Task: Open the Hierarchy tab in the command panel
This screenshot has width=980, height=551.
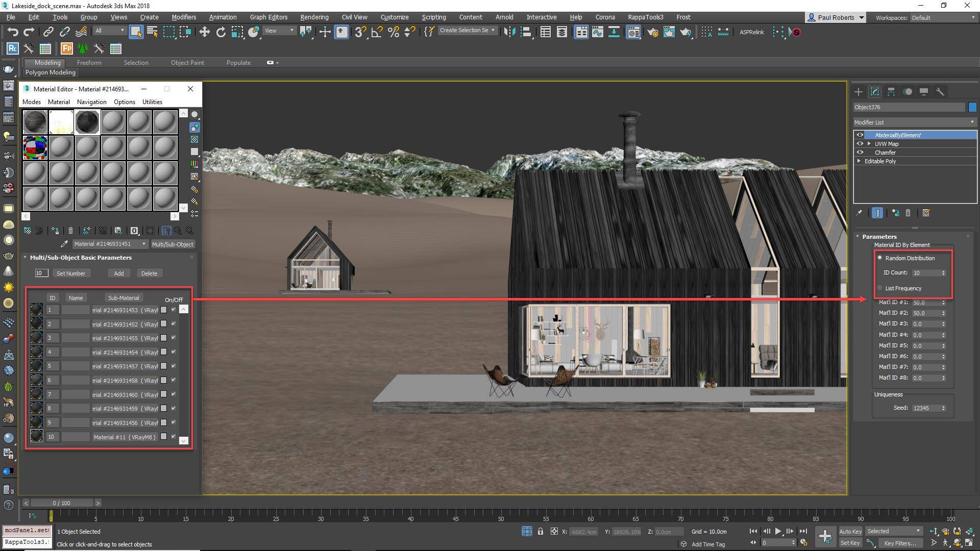Action: pyautogui.click(x=891, y=92)
